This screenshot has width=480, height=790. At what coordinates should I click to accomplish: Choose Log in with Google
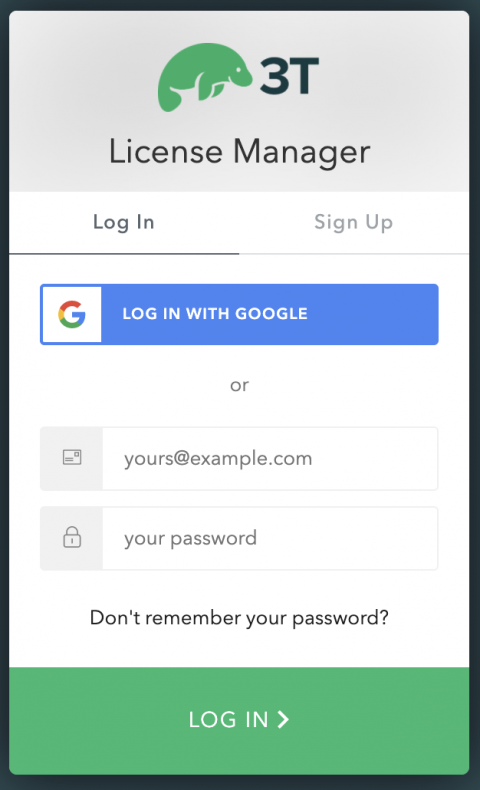[x=239, y=314]
